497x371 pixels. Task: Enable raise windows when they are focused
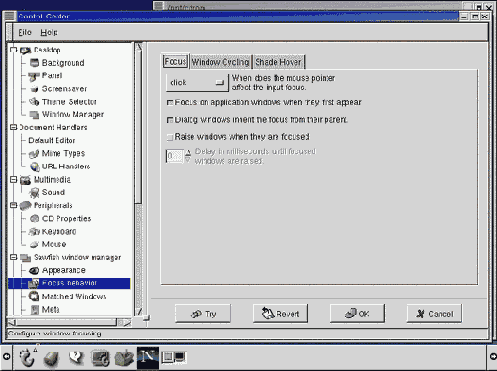(170, 137)
